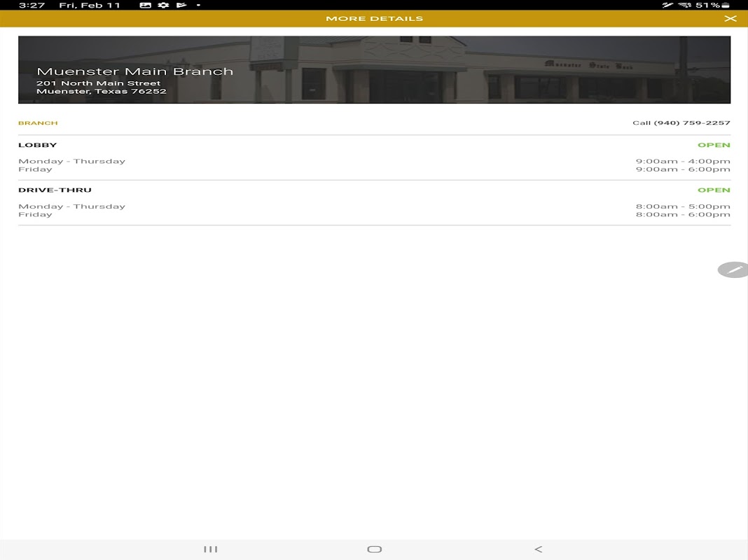The height and width of the screenshot is (560, 748).
Task: Tap the 201 North Main Street address
Action: pos(98,83)
